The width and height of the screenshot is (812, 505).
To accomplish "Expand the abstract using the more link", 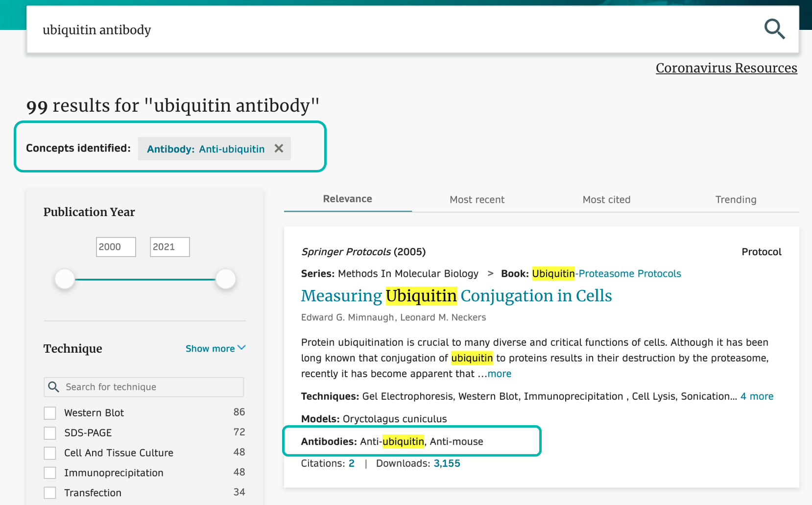I will [500, 373].
